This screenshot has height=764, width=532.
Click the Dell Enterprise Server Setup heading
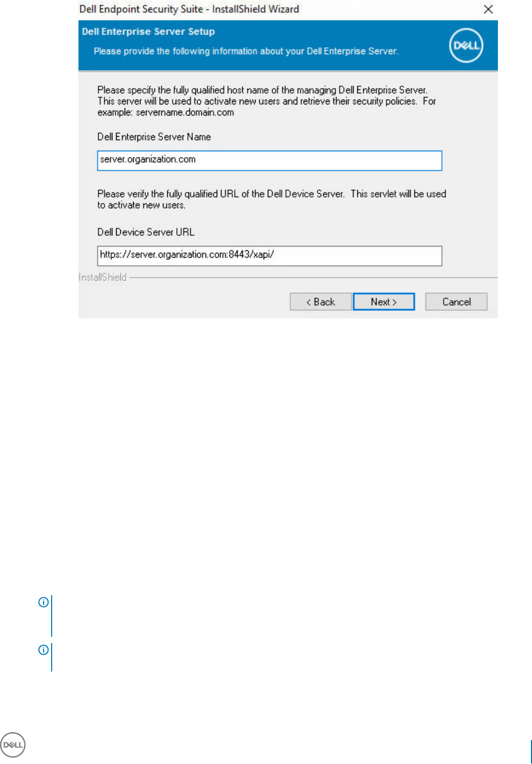click(x=149, y=31)
